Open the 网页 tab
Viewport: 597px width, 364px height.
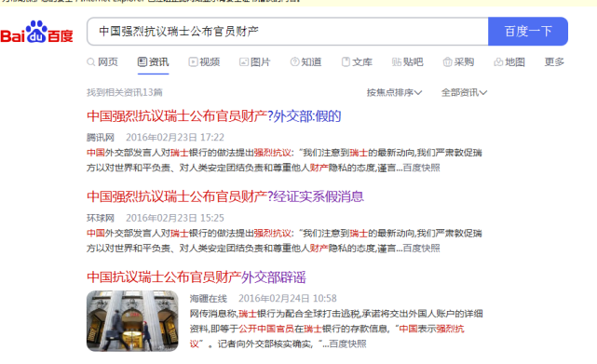pyautogui.click(x=102, y=61)
